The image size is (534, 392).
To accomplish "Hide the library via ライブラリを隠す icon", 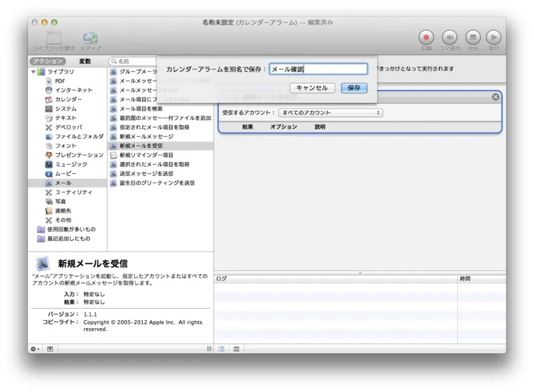I will 54,38.
